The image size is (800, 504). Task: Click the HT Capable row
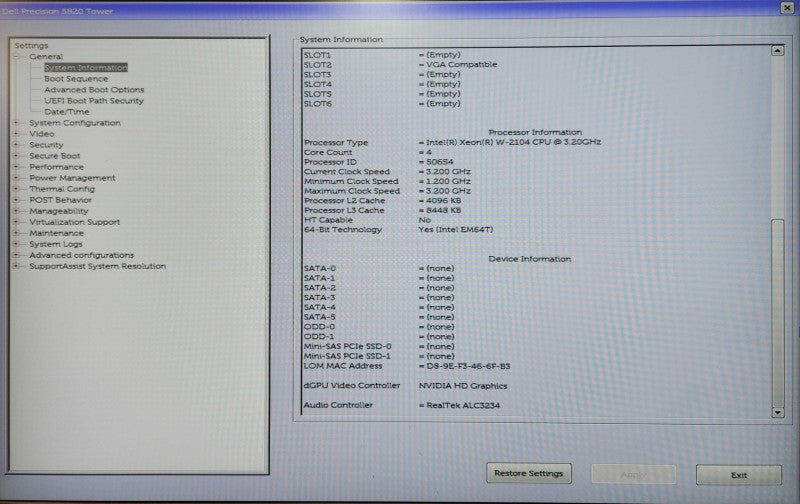[367, 220]
